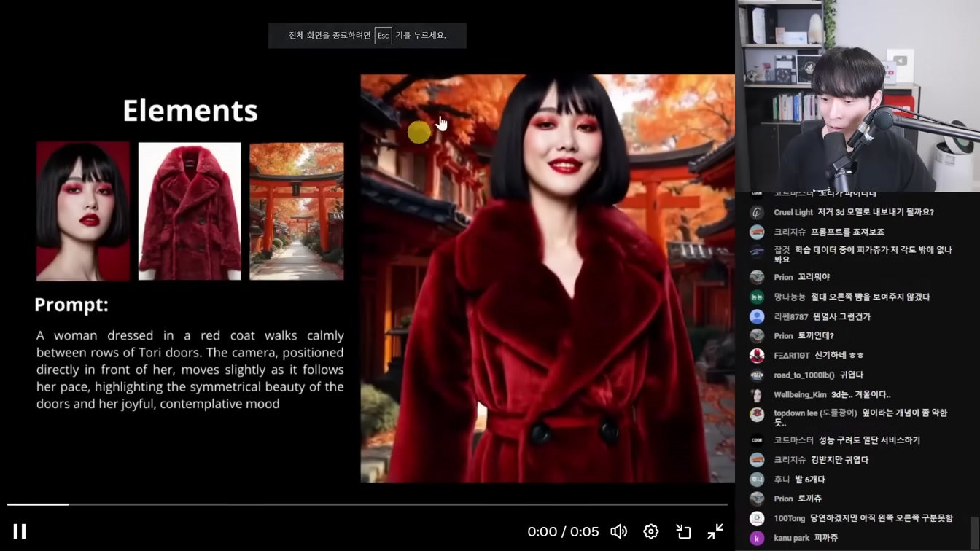Open road_to_1000lb() chat avatar
This screenshot has width=980, height=551.
[x=757, y=375]
